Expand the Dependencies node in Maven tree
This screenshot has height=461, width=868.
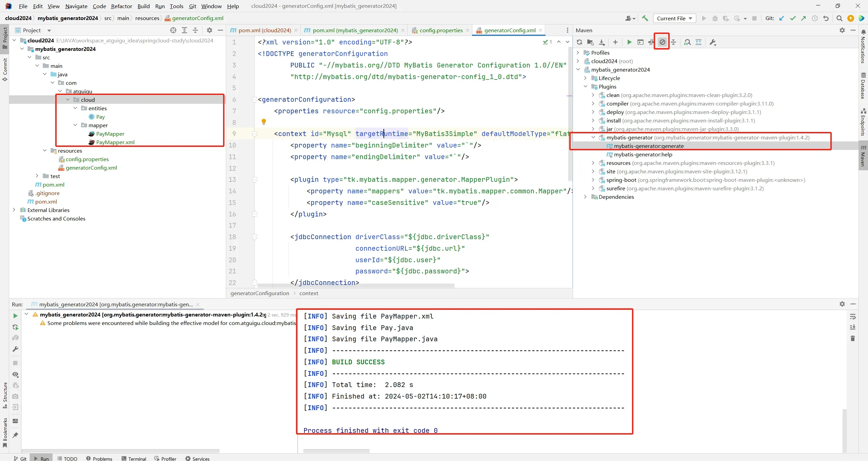585,197
